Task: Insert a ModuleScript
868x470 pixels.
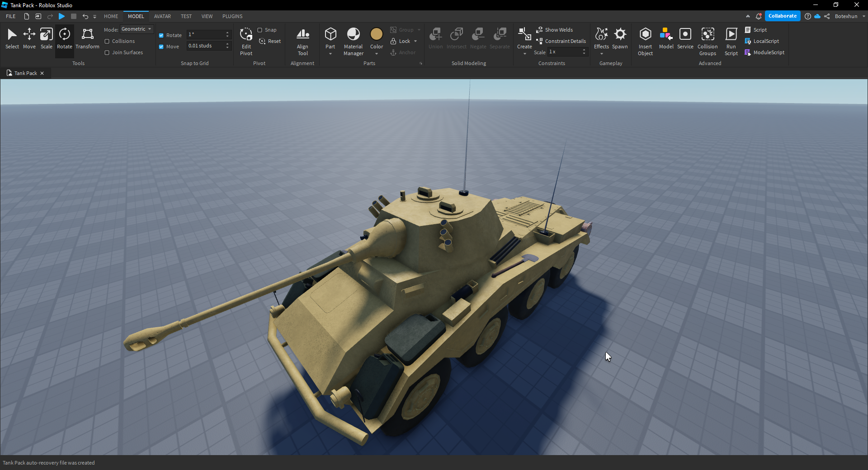Action: pyautogui.click(x=765, y=52)
